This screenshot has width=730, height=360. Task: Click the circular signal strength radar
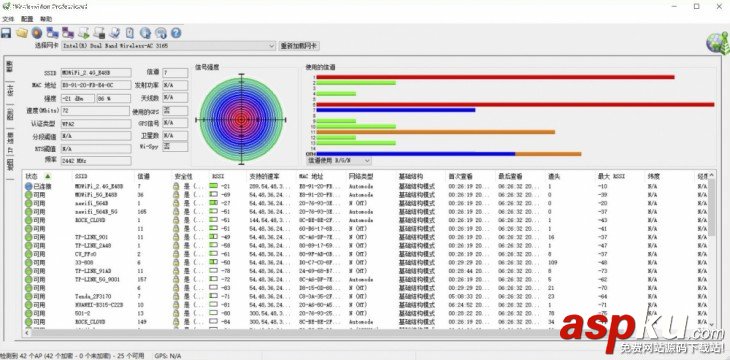click(241, 120)
